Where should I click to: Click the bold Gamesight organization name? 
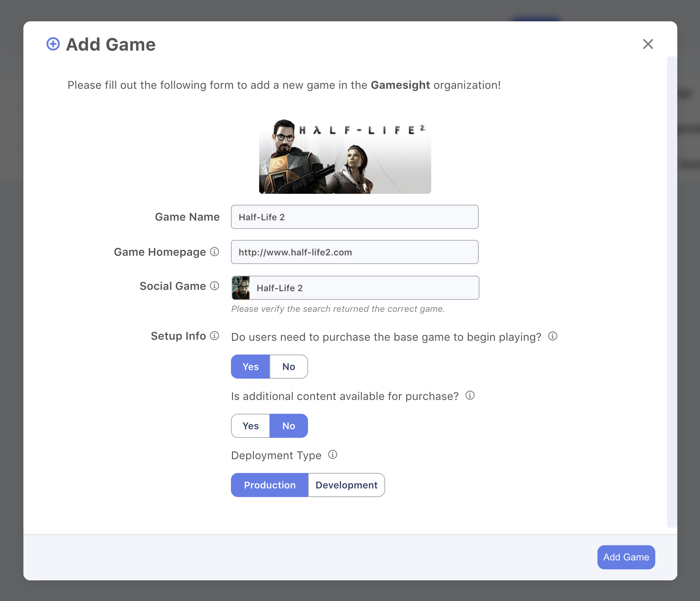coord(400,85)
